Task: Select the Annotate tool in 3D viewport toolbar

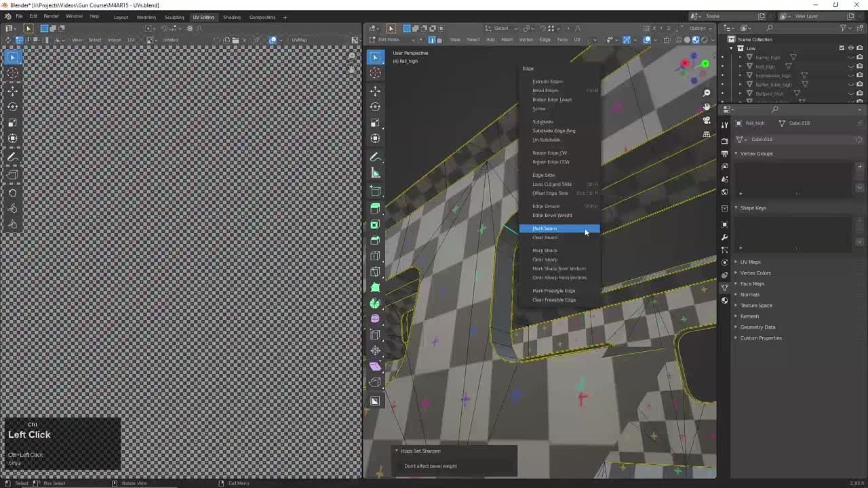Action: pyautogui.click(x=375, y=157)
